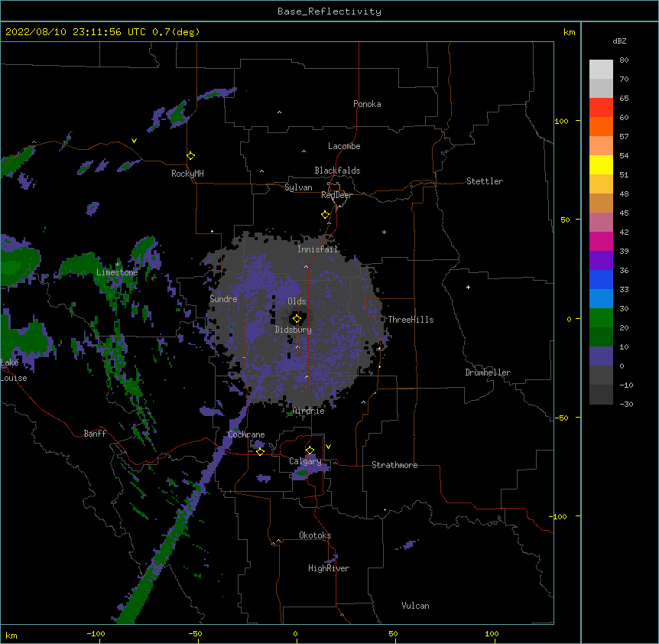Click the dBZ legend heading

tap(619, 41)
